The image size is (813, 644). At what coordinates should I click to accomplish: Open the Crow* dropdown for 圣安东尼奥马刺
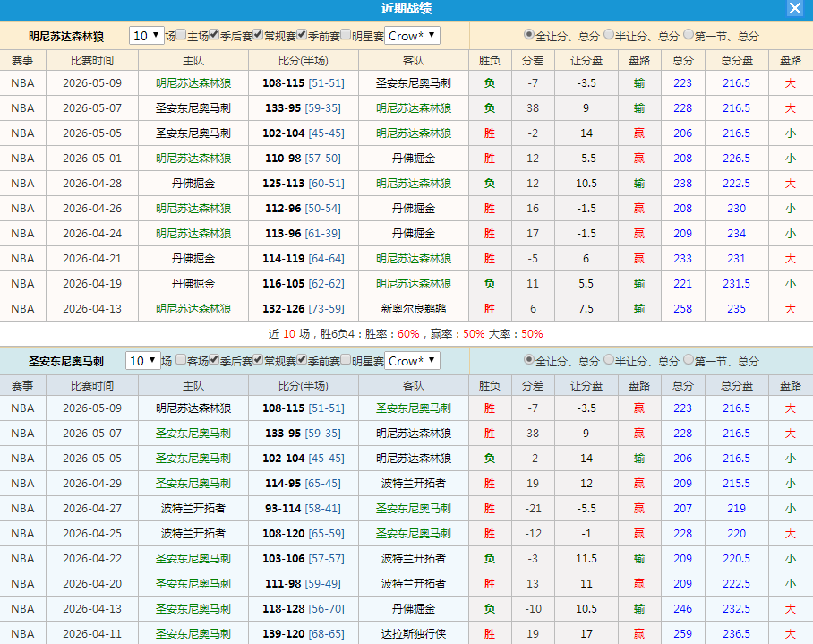412,361
